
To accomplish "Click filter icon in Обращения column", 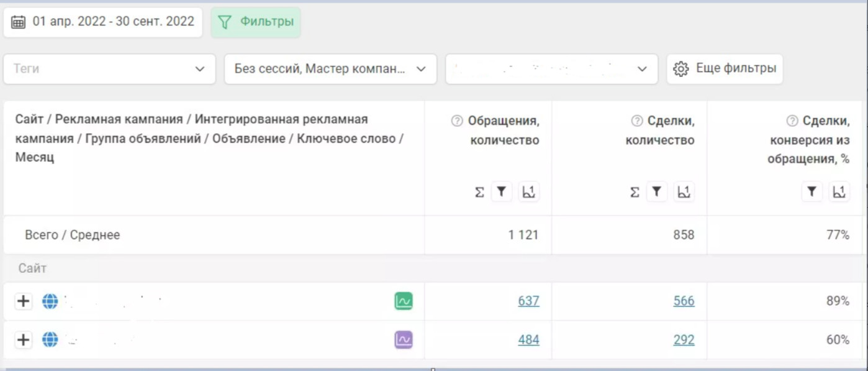I will coord(502,192).
